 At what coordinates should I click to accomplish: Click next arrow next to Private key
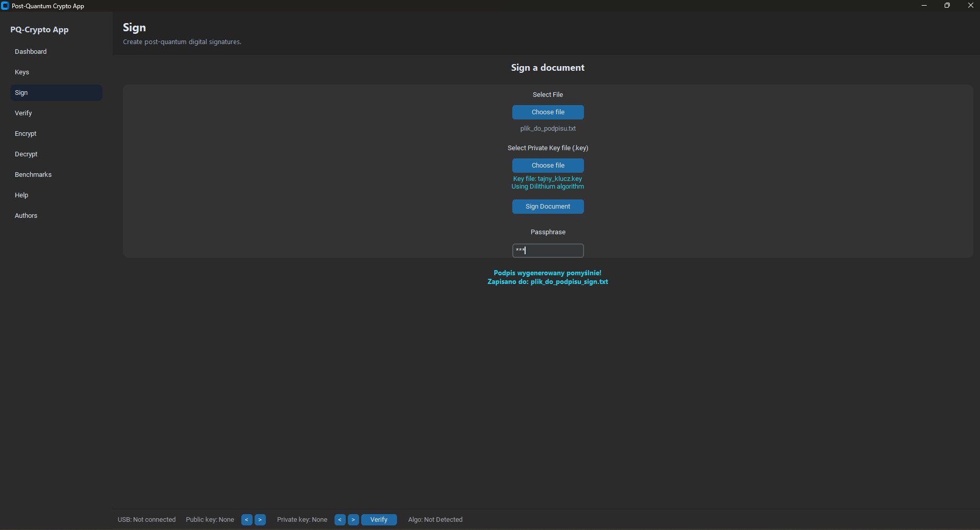click(353, 520)
